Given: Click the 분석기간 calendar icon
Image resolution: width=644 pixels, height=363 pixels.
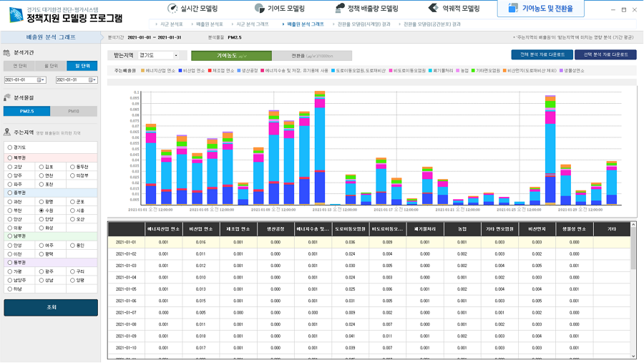Looking at the screenshot, I should pos(8,53).
